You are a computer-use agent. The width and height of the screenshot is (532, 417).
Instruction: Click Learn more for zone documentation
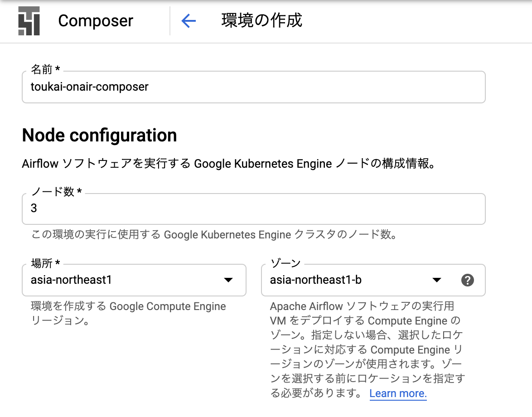pos(398,393)
